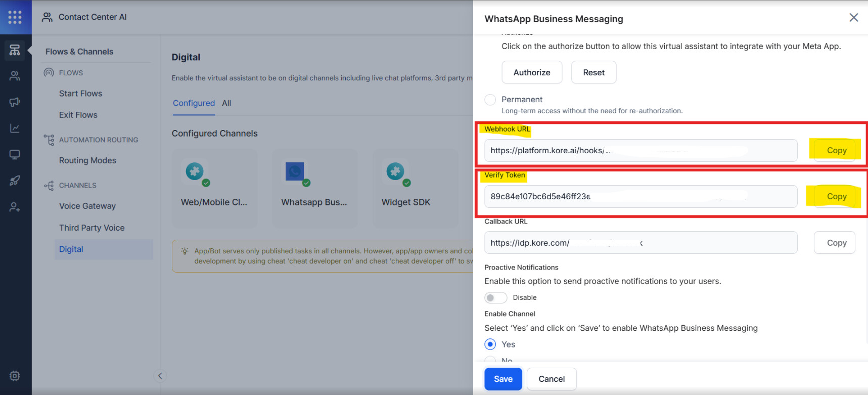Copy the Webhook URL
The width and height of the screenshot is (868, 395).
pyautogui.click(x=836, y=150)
